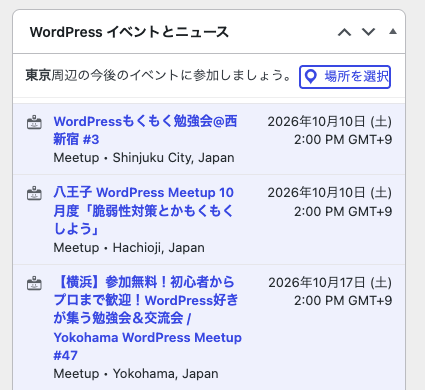The height and width of the screenshot is (390, 425).
Task: Open Yokohama WordPress Meetup #47 event link
Action: 148,318
